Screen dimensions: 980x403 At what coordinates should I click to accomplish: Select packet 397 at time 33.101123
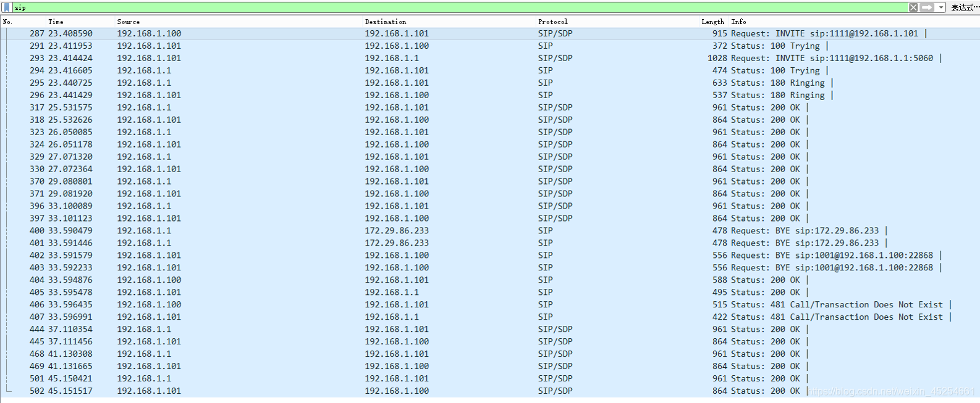click(x=490, y=218)
